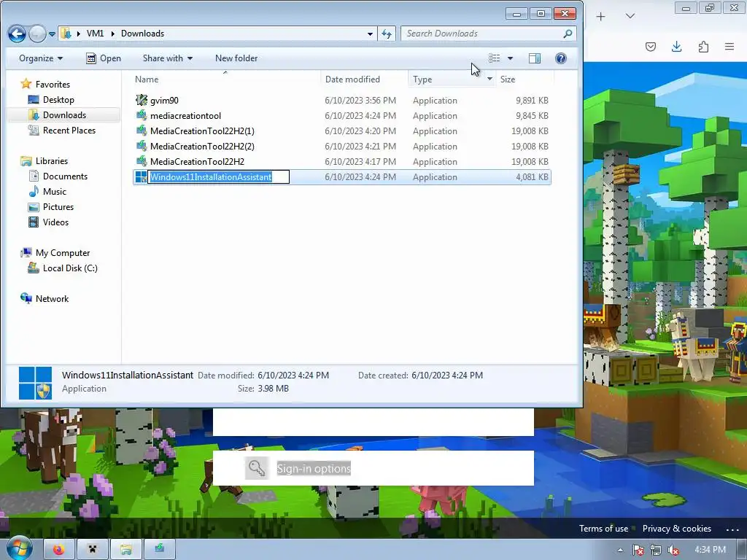Open the Organize menu
This screenshot has width=747, height=560.
[41, 58]
